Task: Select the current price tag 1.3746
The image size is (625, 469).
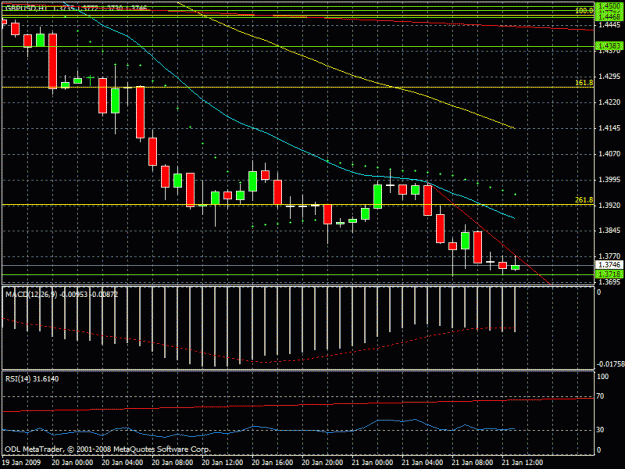Action: click(609, 265)
